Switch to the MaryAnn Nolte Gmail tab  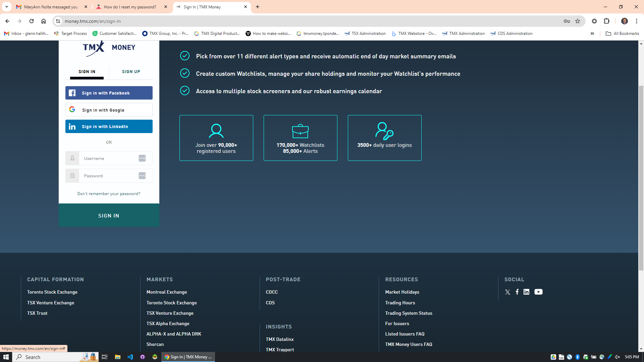point(52,7)
